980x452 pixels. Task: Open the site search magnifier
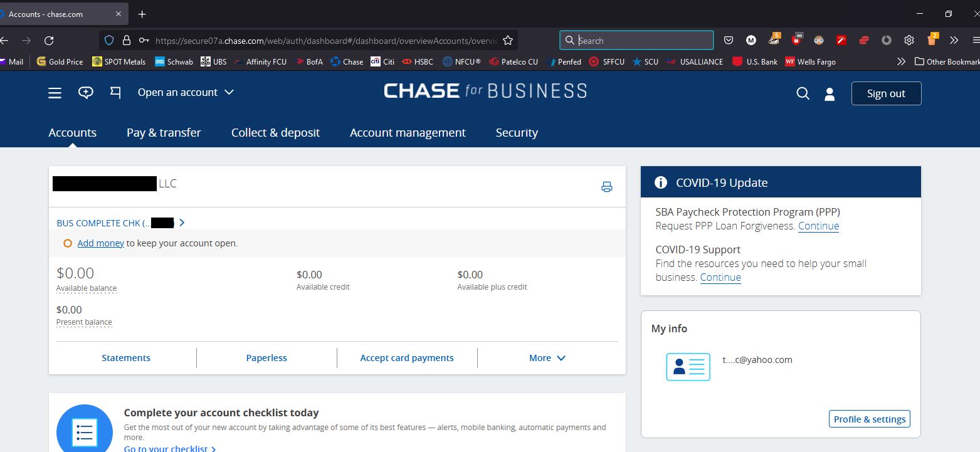803,93
